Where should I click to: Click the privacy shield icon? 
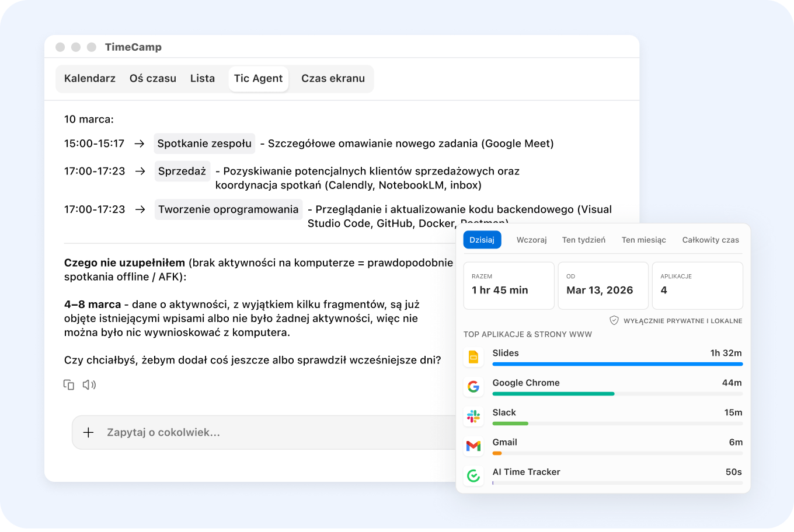point(614,321)
